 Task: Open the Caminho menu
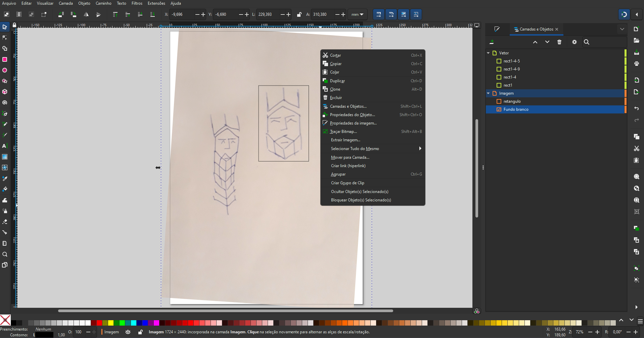pyautogui.click(x=103, y=3)
